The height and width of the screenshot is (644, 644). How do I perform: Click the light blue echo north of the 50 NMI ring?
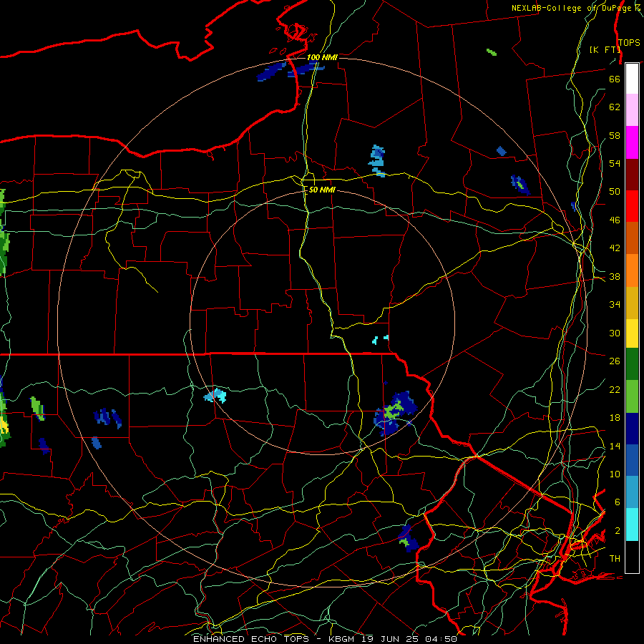tap(377, 160)
